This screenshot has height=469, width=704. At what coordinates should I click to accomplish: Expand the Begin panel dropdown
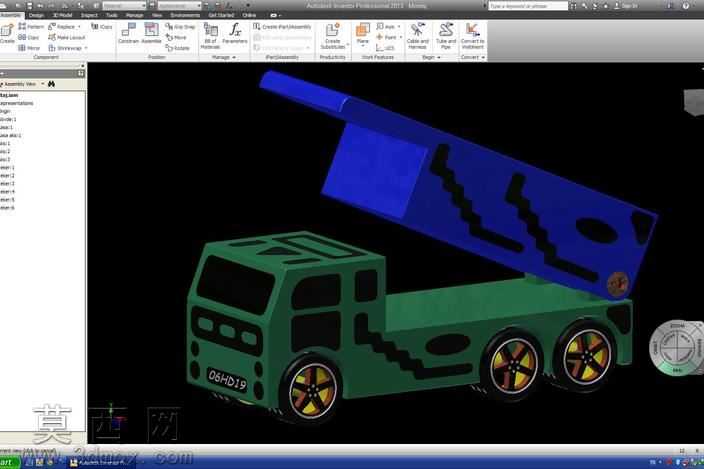(439, 57)
